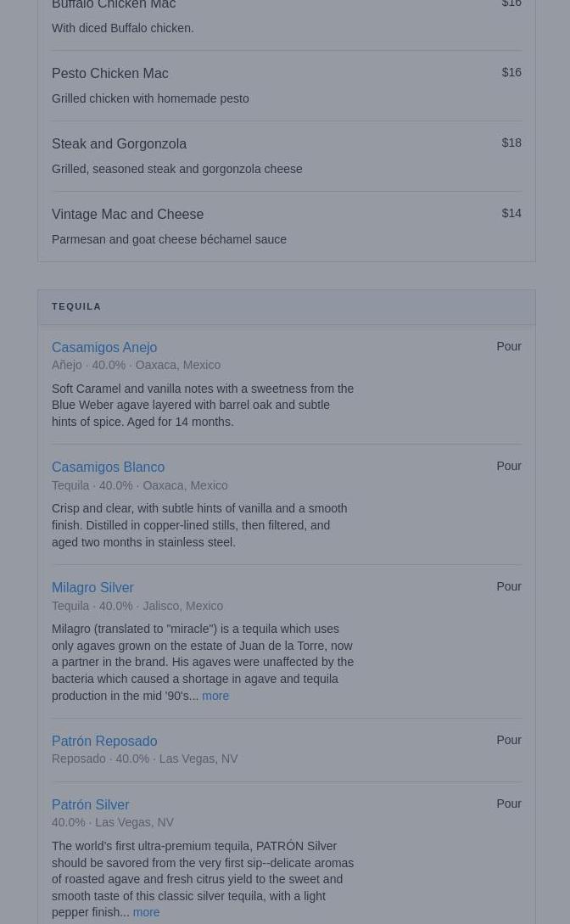Click Pour label for Patrón Reposado
570x924 pixels.
[509, 740]
